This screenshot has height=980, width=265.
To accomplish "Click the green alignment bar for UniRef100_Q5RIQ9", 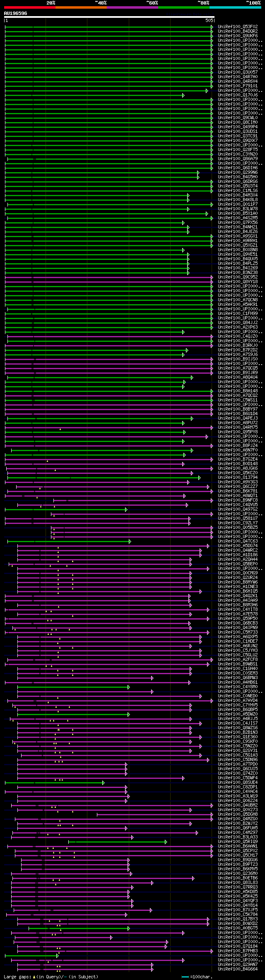I will click(118, 842).
